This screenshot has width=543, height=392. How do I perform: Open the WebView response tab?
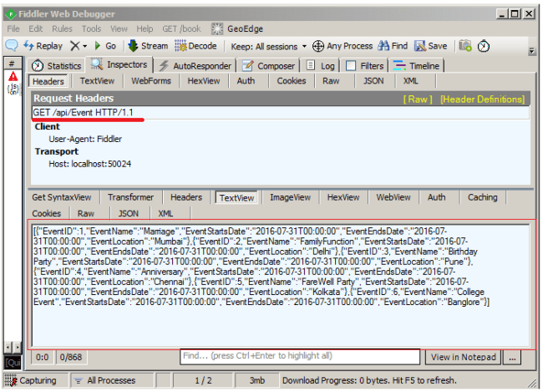point(393,197)
